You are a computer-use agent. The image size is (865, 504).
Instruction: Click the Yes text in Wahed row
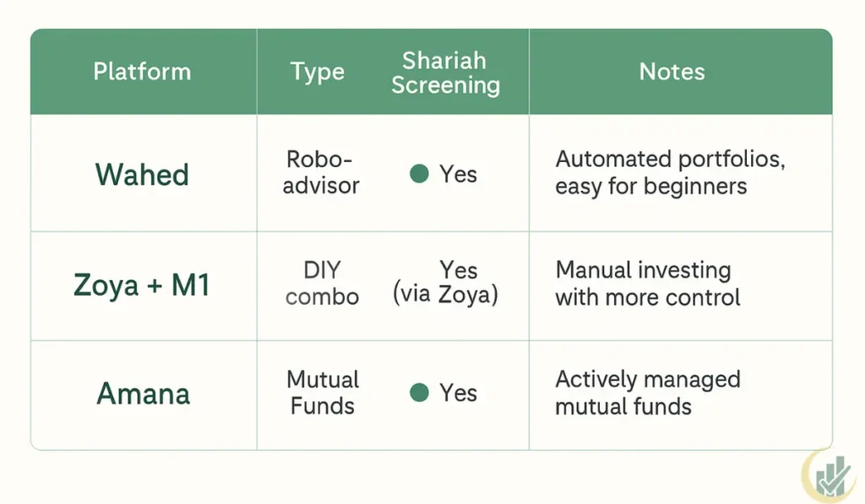tap(458, 174)
